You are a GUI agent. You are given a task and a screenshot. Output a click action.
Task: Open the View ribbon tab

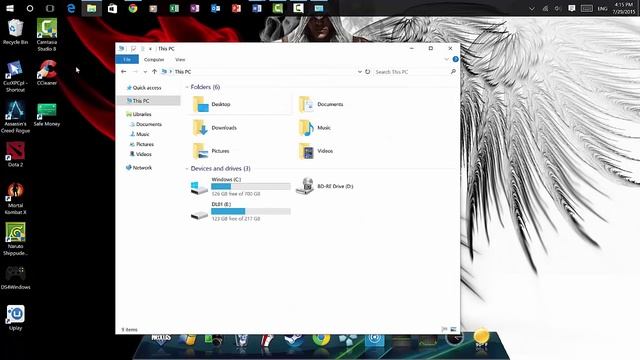(180, 60)
